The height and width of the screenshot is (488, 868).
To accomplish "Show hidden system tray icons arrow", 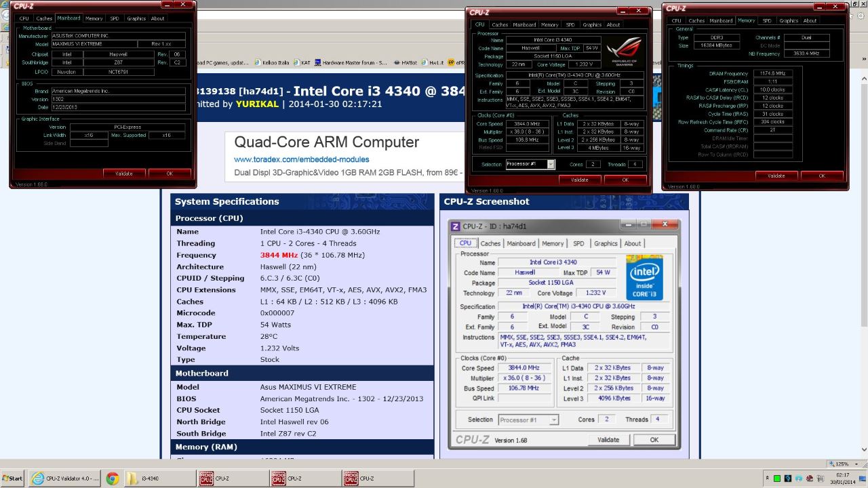I will tap(766, 479).
